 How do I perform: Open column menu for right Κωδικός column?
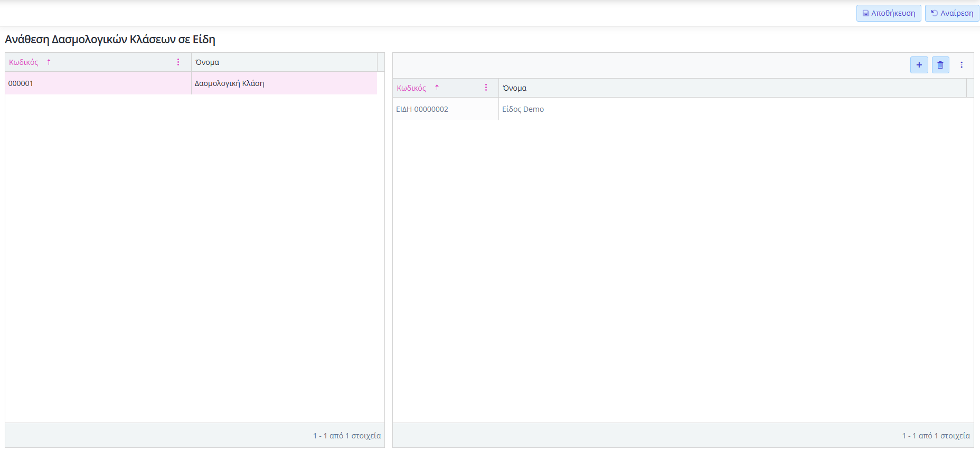[x=486, y=88]
